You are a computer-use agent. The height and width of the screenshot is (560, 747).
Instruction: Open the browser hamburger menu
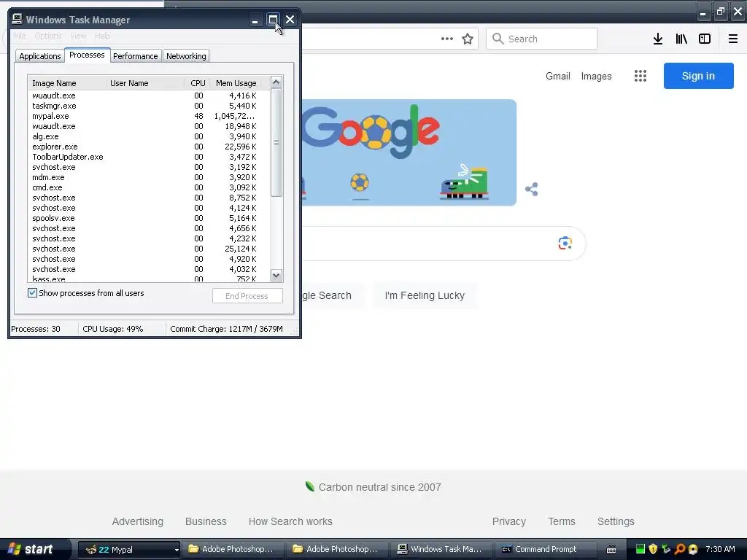click(x=733, y=39)
